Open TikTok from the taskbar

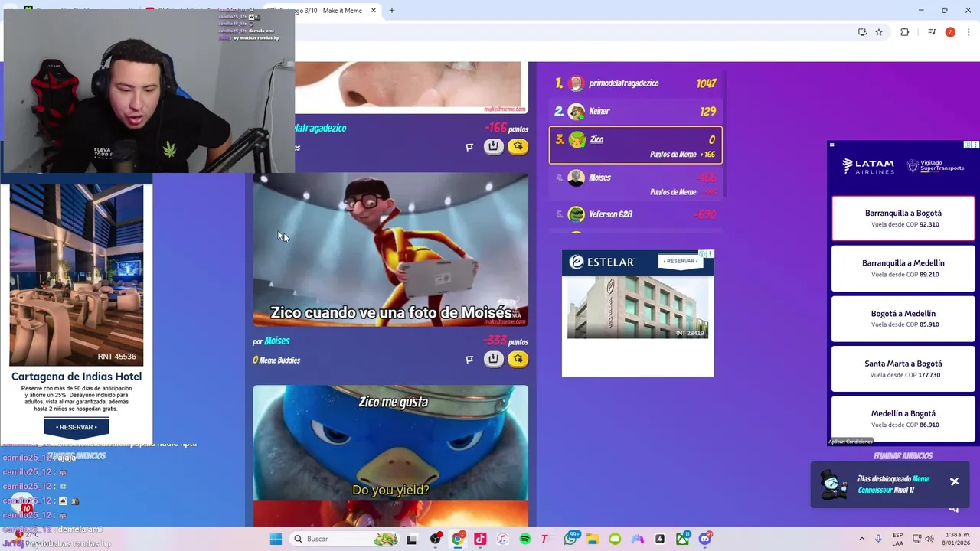click(x=480, y=539)
